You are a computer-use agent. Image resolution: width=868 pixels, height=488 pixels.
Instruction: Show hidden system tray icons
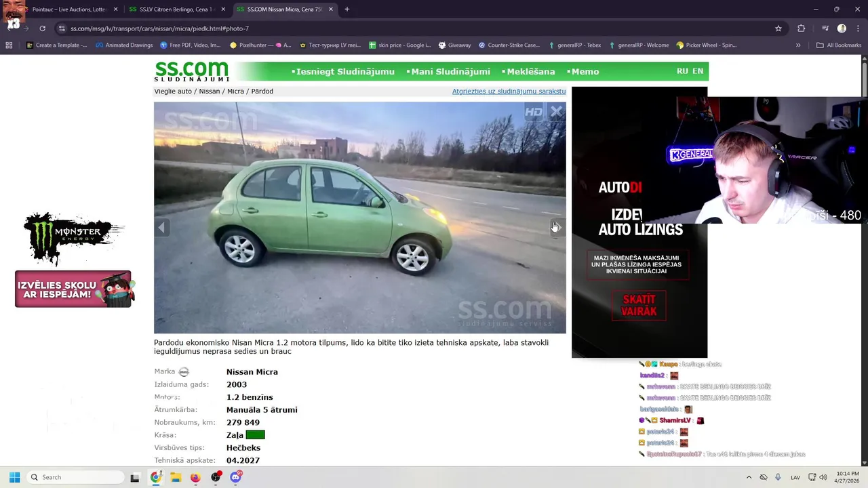749,477
